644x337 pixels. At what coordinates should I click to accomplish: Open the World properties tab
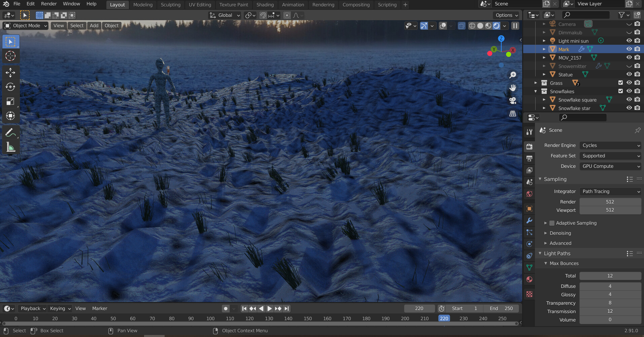[530, 194]
